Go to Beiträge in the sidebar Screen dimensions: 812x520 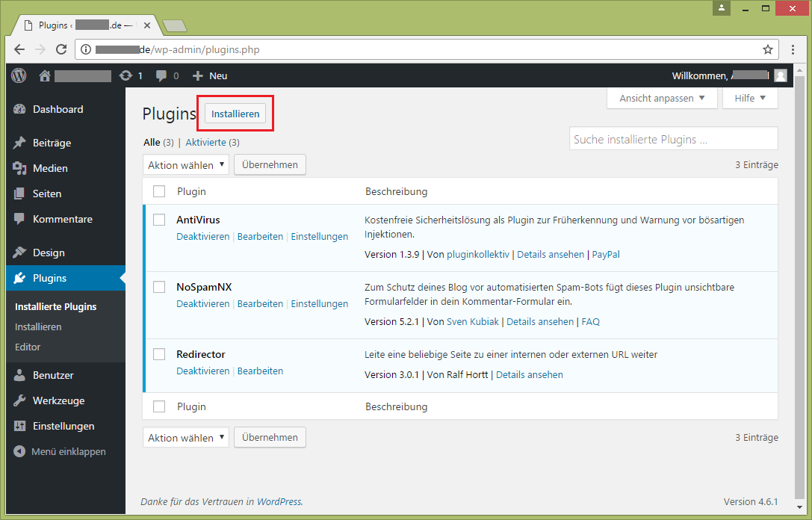52,143
